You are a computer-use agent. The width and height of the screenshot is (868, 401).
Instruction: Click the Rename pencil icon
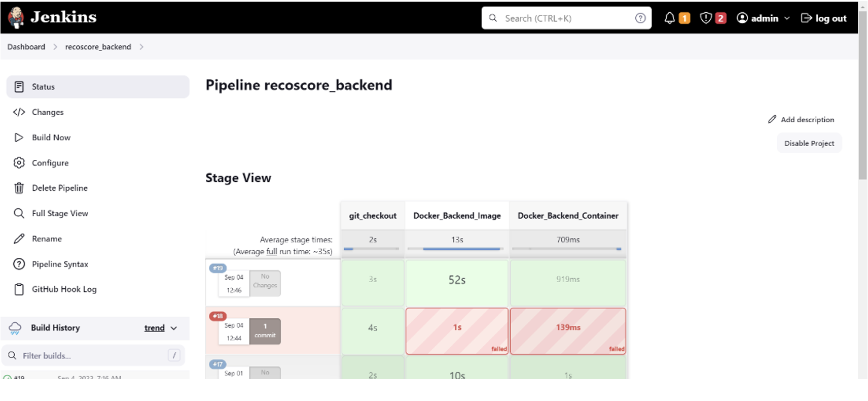point(19,239)
